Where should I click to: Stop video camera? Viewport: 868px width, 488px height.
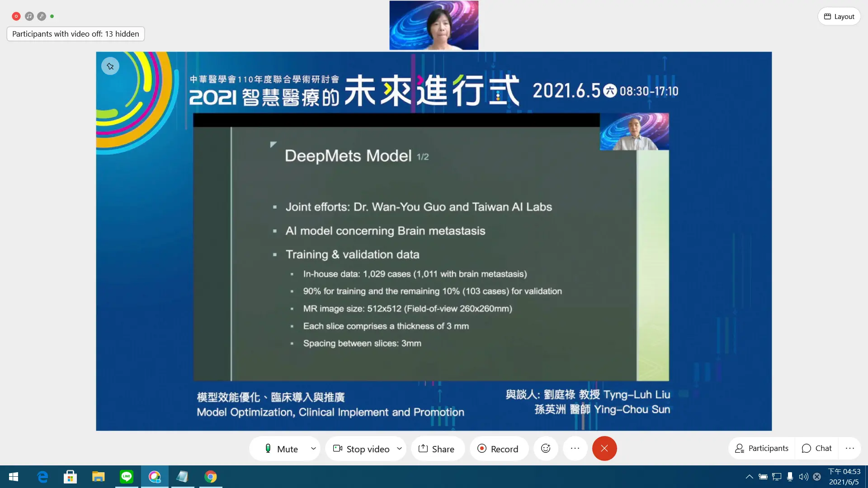[362, 449]
